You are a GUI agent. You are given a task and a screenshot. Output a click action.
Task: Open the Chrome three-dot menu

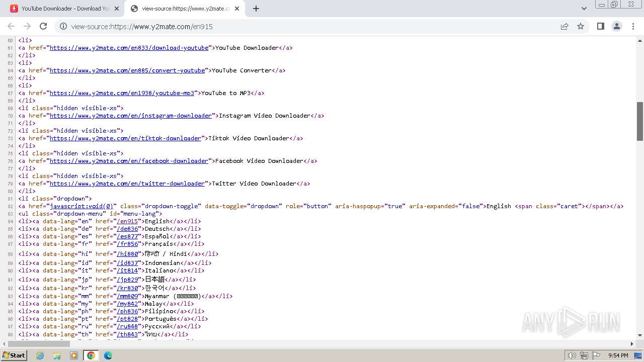pos(633,26)
